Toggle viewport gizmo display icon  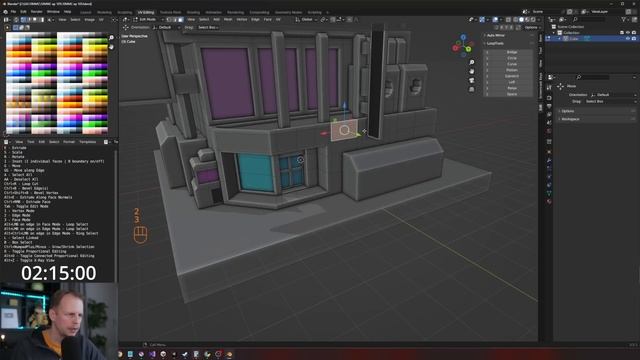pyautogui.click(x=482, y=20)
